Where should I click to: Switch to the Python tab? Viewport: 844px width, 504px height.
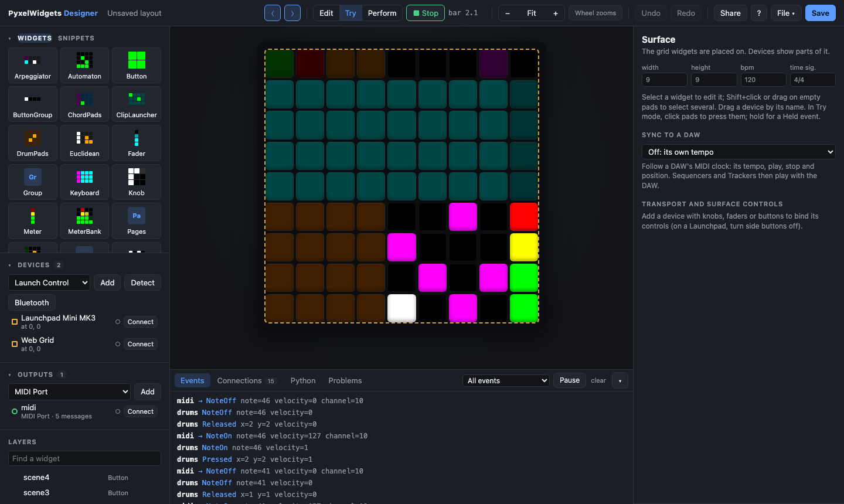point(303,380)
